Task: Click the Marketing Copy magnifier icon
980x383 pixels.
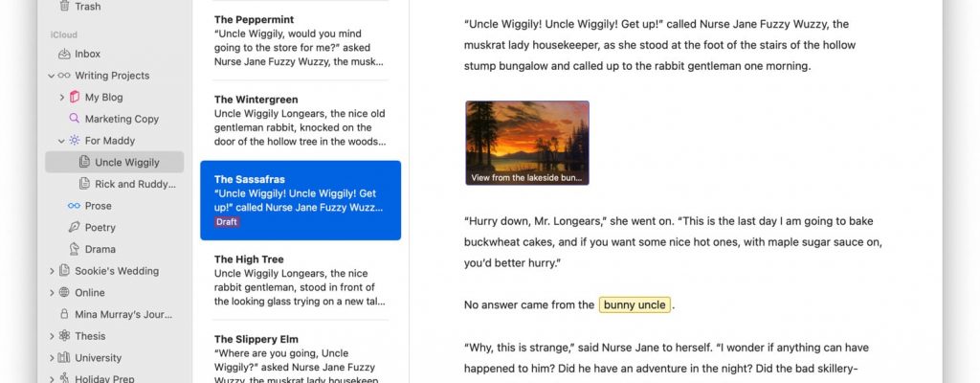Action: click(75, 119)
